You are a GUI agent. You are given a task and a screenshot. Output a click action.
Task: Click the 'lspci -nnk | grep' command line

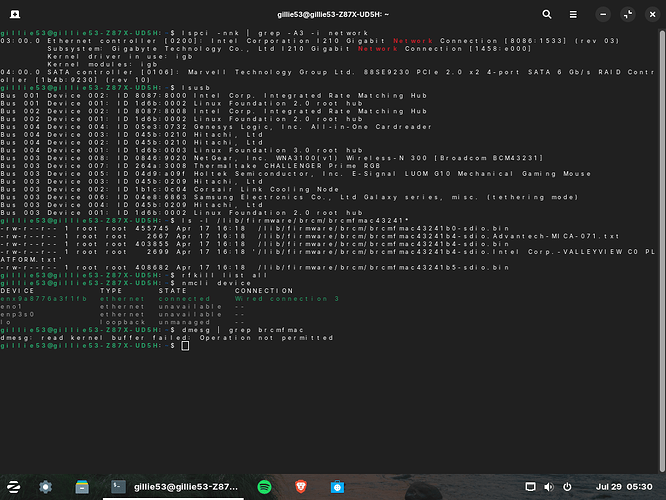pos(184,33)
